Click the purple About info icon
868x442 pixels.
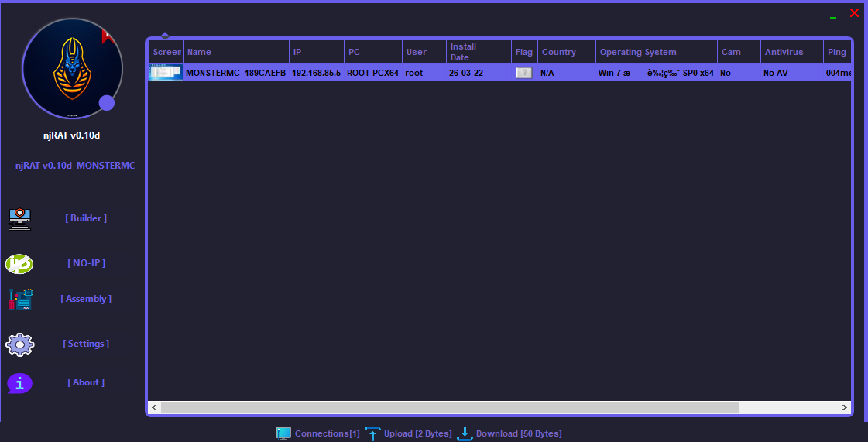(19, 382)
